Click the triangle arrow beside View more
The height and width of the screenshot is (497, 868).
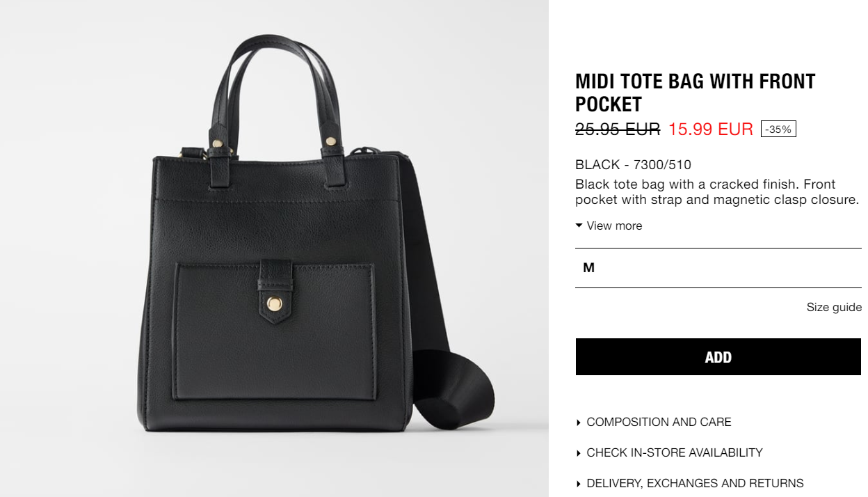pyautogui.click(x=579, y=226)
